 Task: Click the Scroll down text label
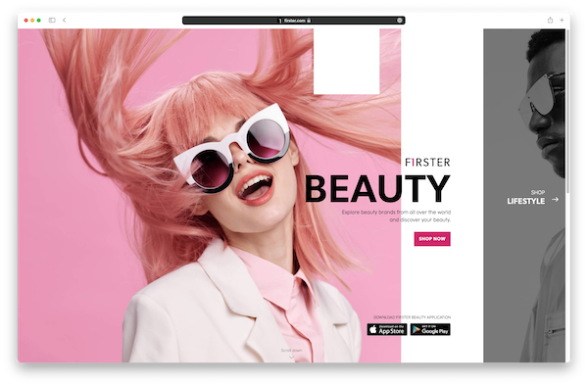click(291, 351)
